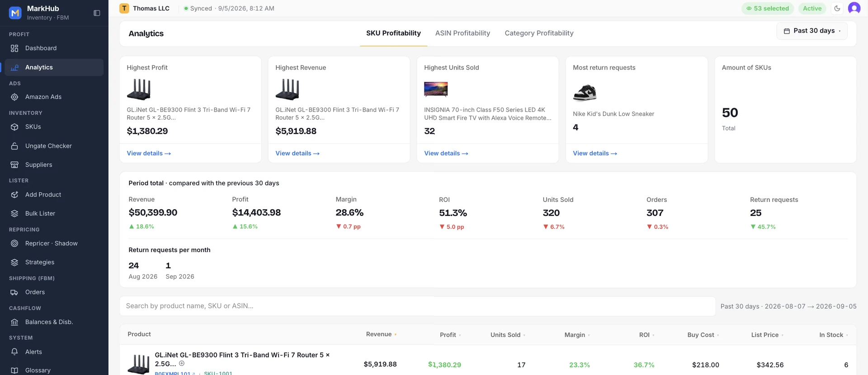This screenshot has width=868, height=375.
Task: Click the Product column header
Action: point(139,334)
